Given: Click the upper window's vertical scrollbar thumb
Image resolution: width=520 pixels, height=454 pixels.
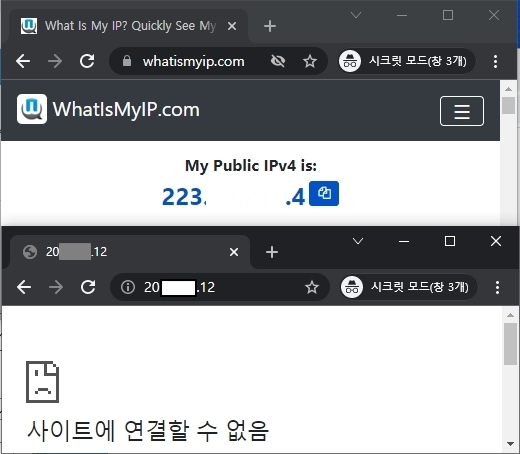Looking at the screenshot, I should tap(508, 105).
